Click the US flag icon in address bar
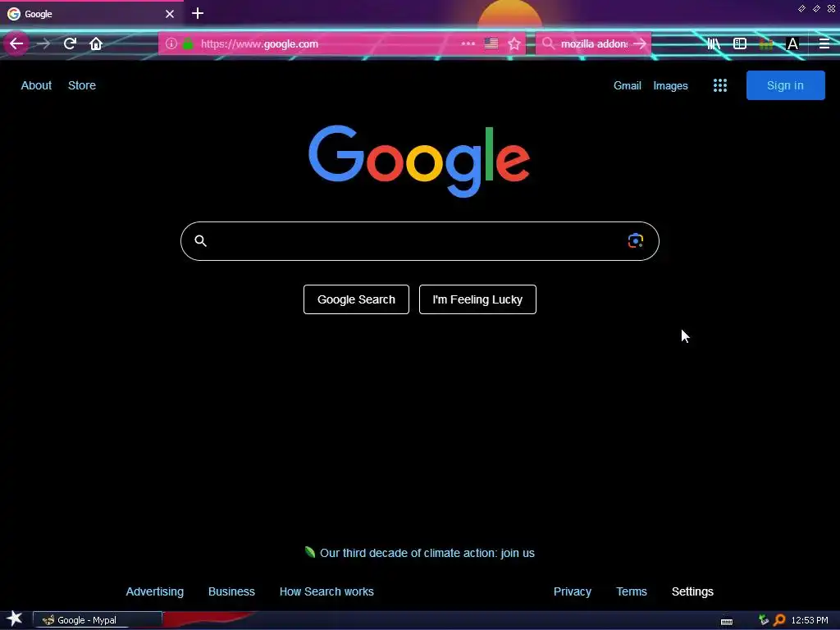 tap(491, 43)
